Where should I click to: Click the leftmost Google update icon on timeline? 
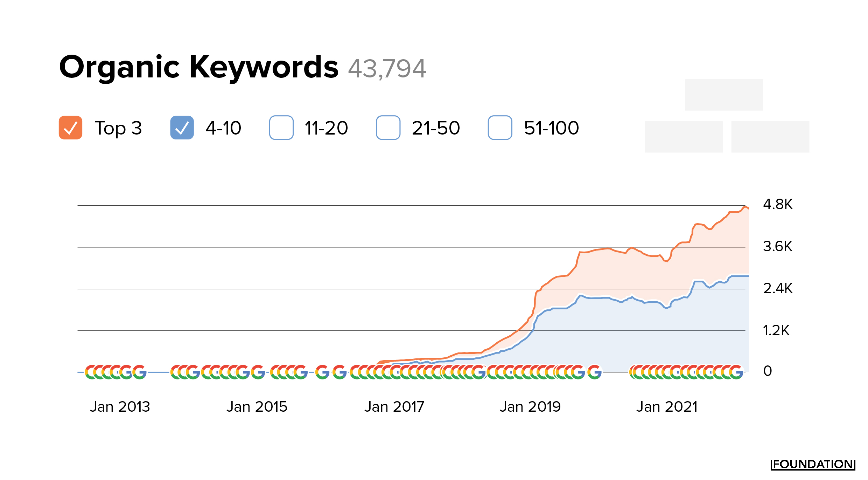click(90, 372)
